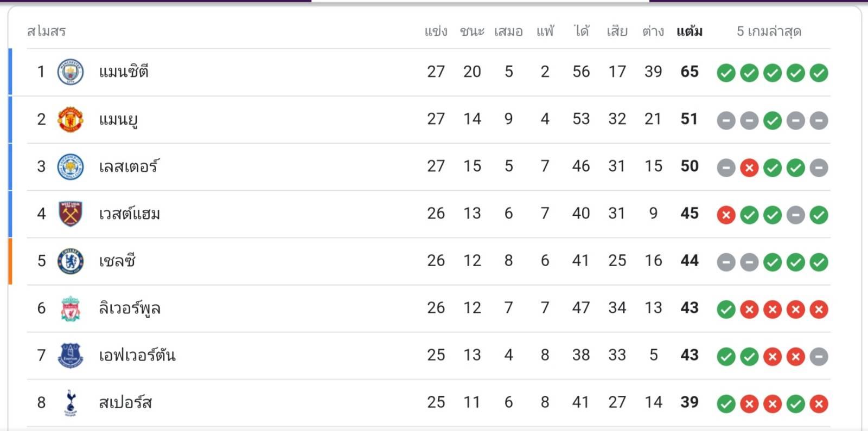Open the เชลซี team name link

(x=117, y=261)
